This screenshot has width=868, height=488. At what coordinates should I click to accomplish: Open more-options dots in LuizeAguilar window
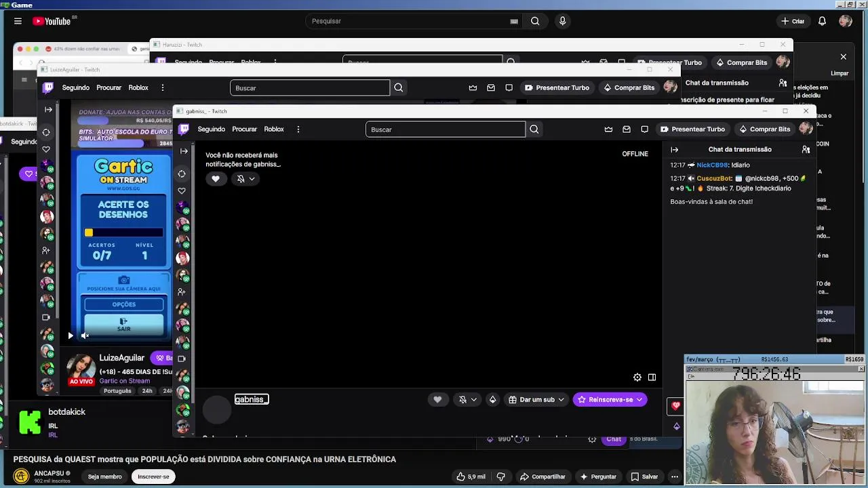click(x=162, y=87)
